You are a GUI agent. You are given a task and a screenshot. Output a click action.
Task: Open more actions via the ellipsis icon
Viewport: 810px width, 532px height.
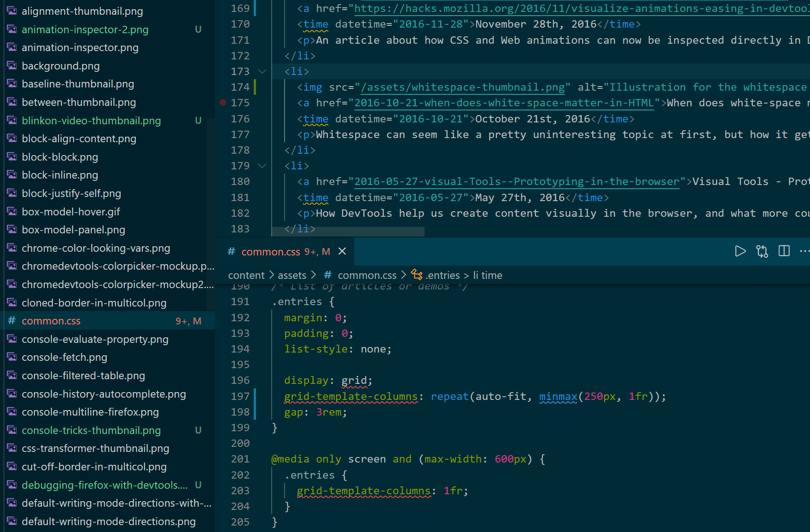click(x=804, y=251)
